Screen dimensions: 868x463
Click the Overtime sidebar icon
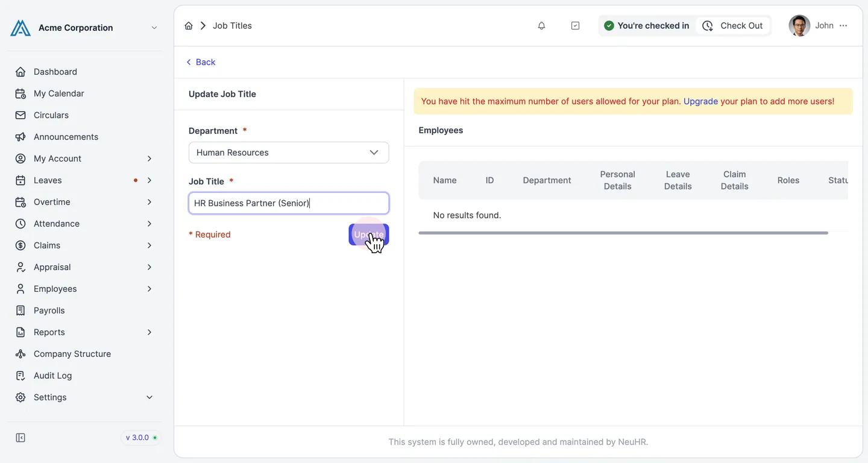coord(20,202)
